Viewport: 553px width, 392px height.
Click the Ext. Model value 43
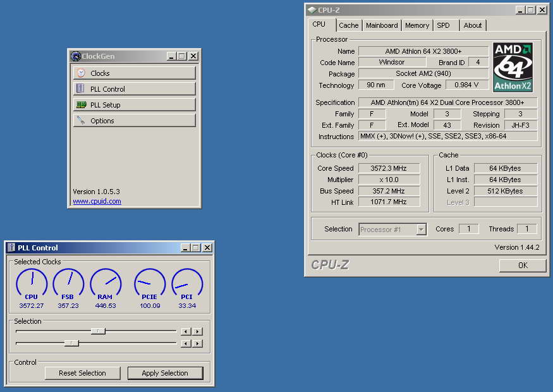447,125
